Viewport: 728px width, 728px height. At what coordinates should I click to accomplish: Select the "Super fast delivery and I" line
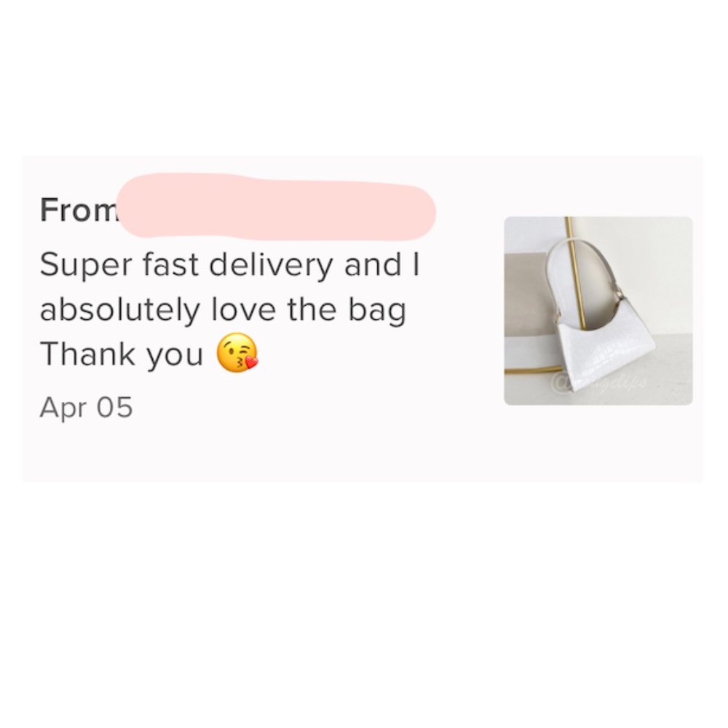pos(230,264)
